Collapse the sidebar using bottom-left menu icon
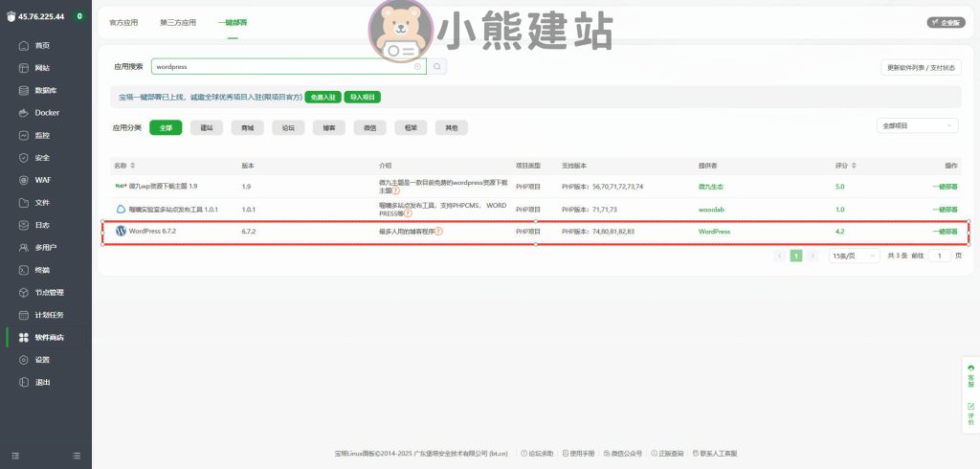 coord(14,455)
